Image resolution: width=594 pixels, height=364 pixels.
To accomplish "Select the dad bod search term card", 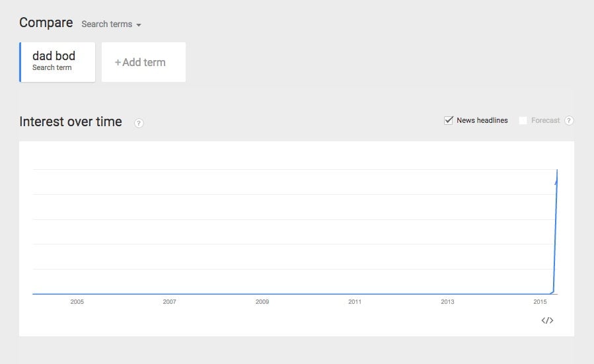I will coord(57,62).
